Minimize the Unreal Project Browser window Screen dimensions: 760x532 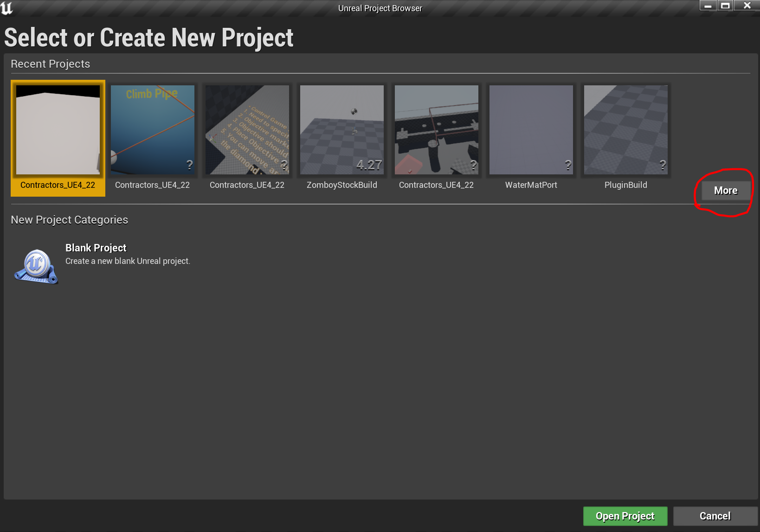(x=708, y=6)
